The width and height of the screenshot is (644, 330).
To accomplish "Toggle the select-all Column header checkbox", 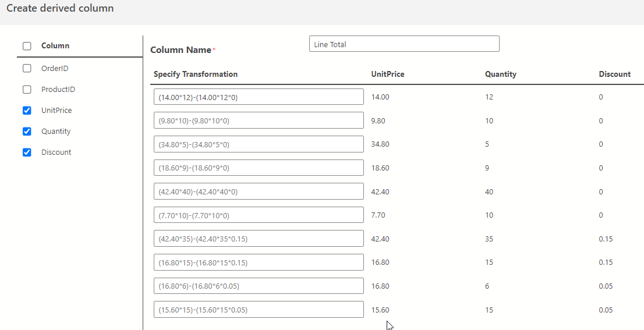I will [x=27, y=46].
